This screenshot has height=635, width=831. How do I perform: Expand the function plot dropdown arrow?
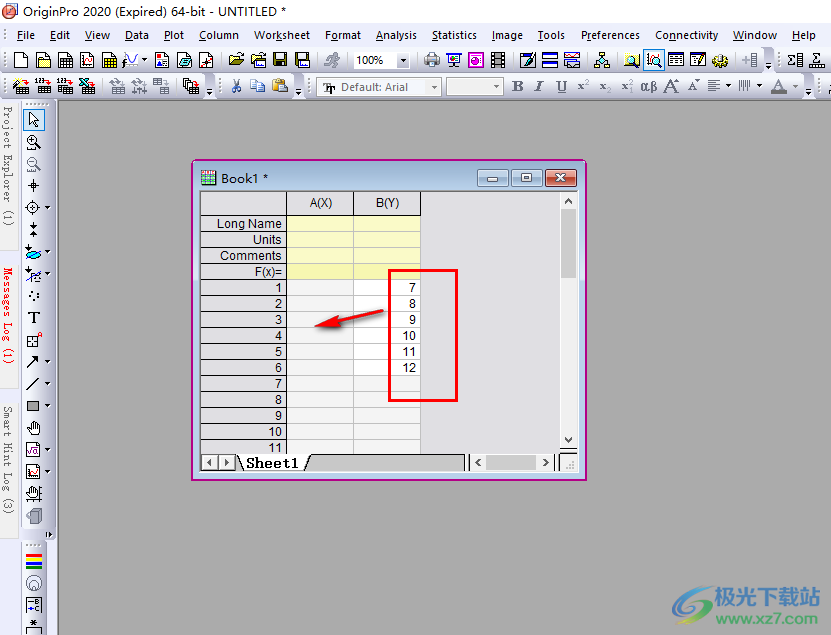click(144, 60)
